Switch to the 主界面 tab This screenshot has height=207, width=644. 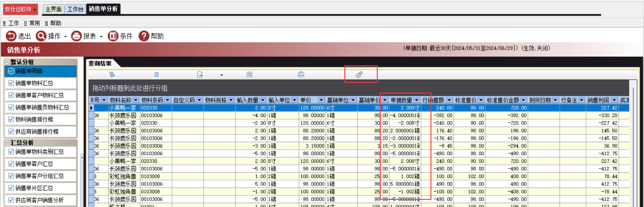coord(54,9)
